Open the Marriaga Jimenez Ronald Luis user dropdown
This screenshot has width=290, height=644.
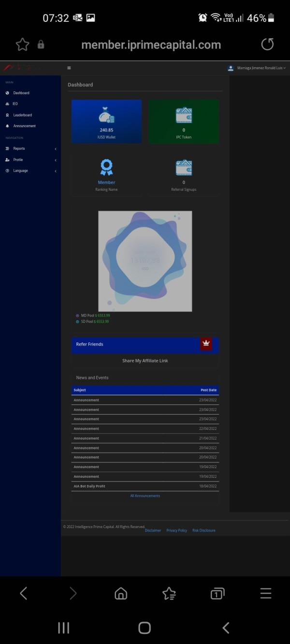[x=257, y=68]
